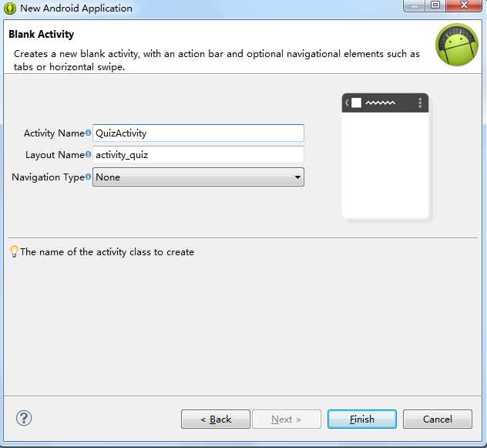Maximize the dialog window
Viewport: 487px width, 448px height.
pyautogui.click(x=435, y=5)
